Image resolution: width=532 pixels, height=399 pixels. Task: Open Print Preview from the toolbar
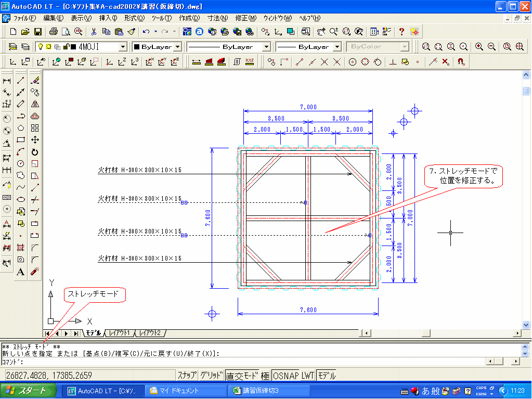(66, 32)
